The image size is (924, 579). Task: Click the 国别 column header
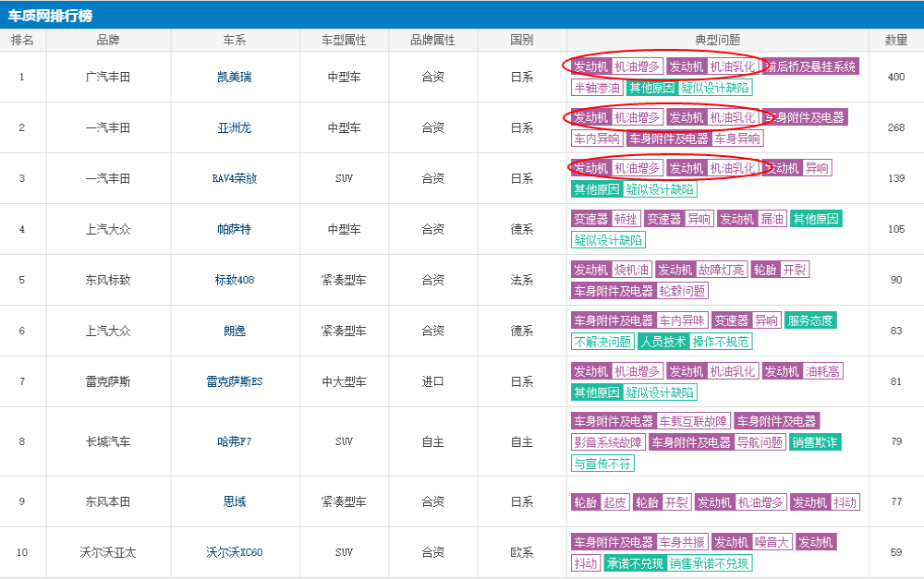click(521, 40)
